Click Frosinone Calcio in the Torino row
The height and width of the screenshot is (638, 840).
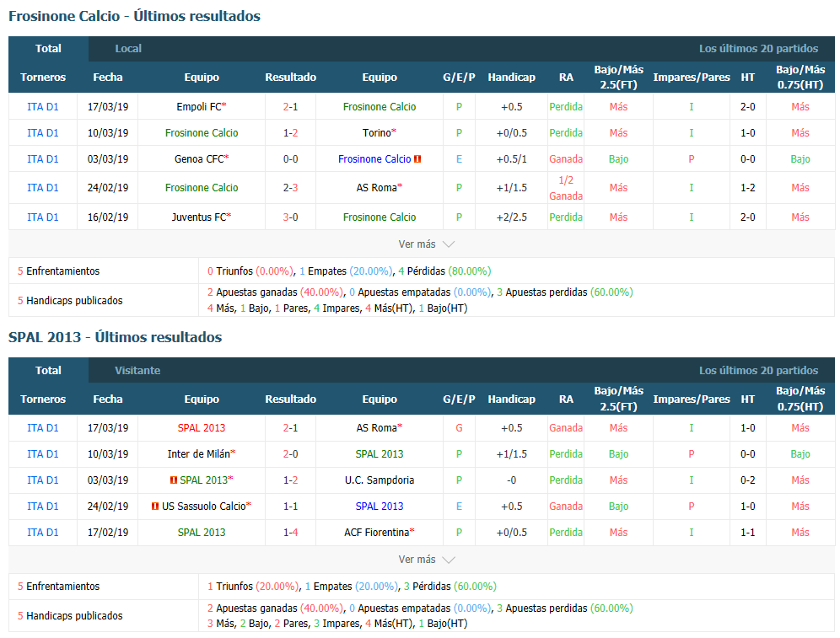click(202, 132)
